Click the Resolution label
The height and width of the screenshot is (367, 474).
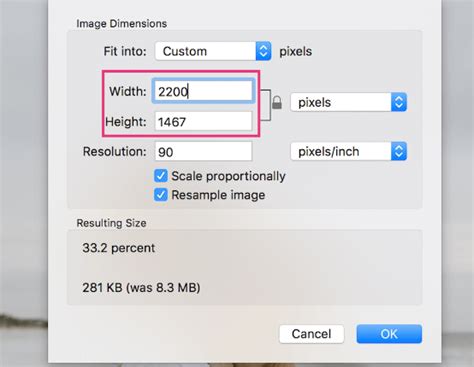pos(115,152)
